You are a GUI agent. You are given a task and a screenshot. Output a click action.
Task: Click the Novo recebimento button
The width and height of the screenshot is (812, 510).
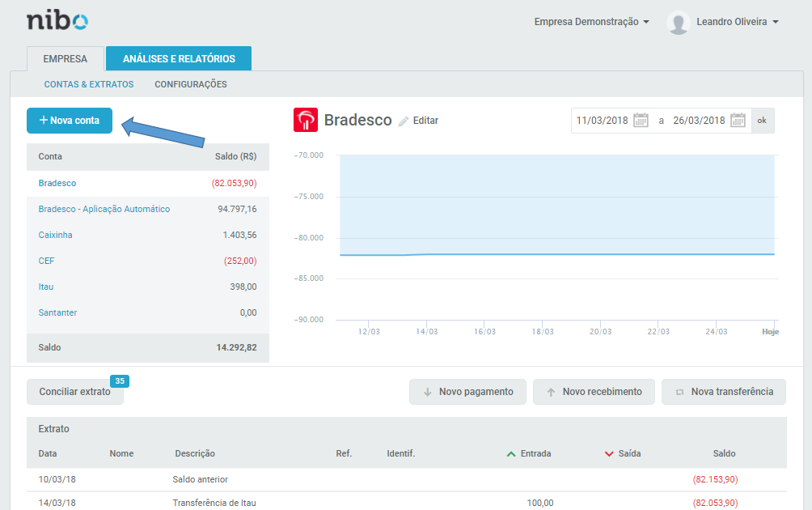594,392
